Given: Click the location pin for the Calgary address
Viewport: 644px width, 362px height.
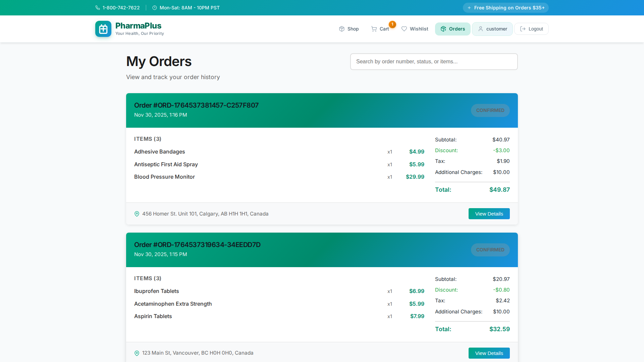Looking at the screenshot, I should 137,214.
